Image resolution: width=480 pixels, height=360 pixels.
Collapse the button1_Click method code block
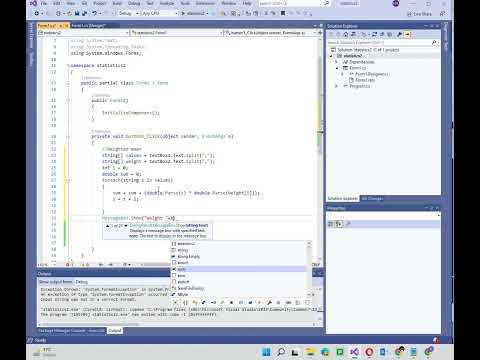68,136
